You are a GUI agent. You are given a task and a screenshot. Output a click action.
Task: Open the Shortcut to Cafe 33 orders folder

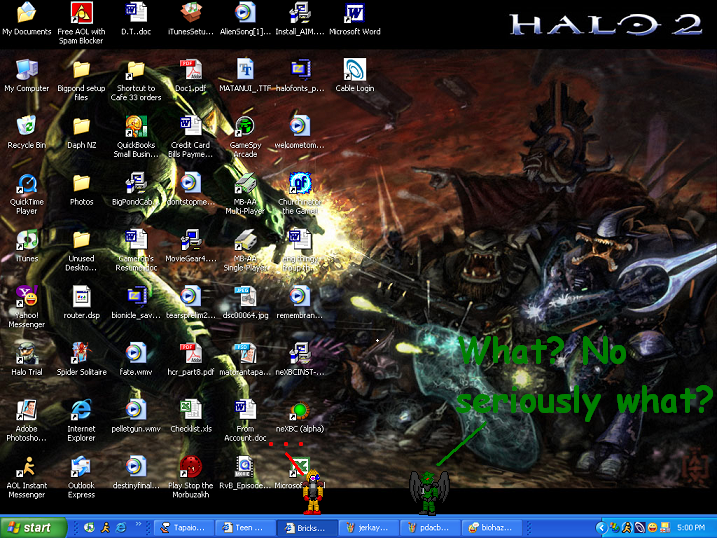(x=136, y=69)
